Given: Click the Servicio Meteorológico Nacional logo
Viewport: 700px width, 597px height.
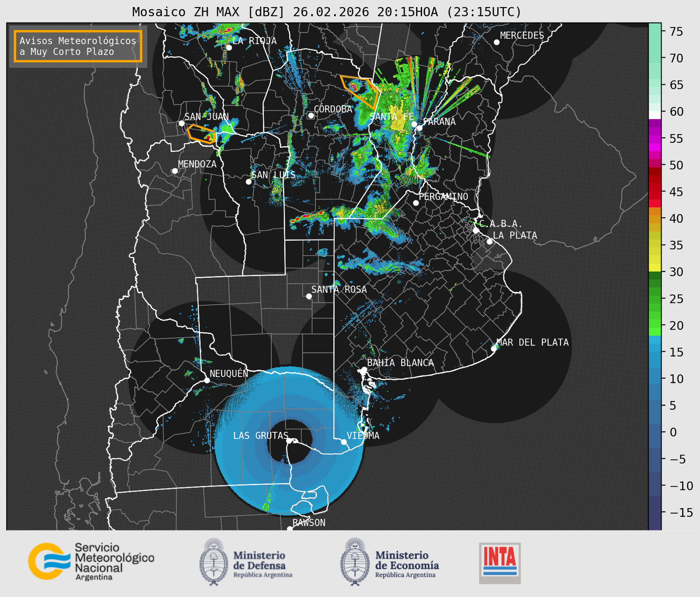Looking at the screenshot, I should point(91,561).
